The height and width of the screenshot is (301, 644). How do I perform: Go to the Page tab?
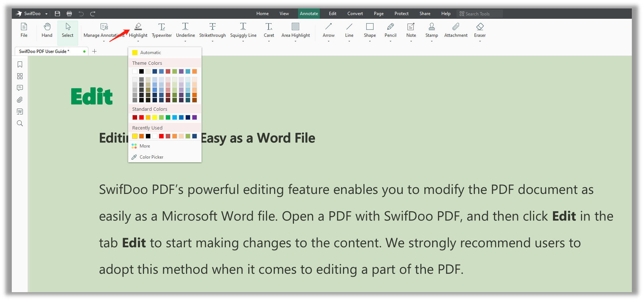click(379, 14)
